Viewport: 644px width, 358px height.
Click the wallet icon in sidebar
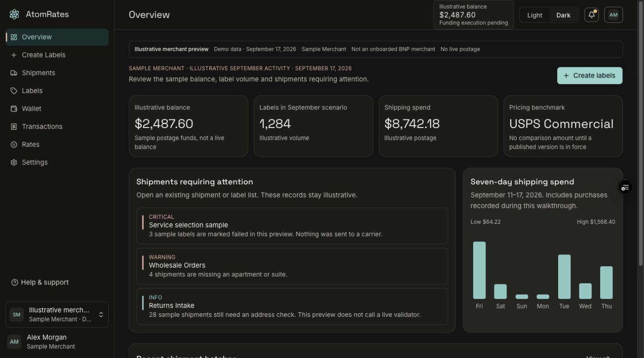click(14, 109)
